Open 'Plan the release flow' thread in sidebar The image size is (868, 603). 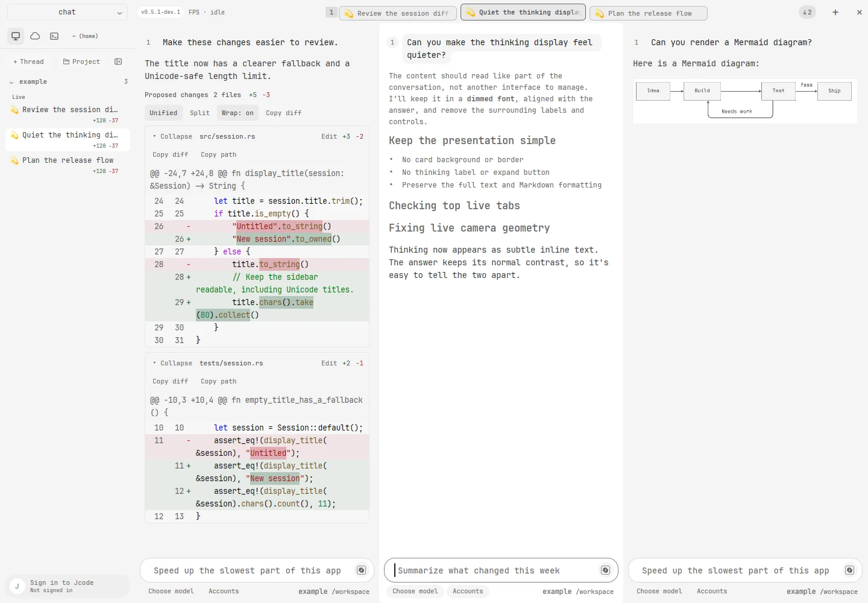tap(68, 165)
